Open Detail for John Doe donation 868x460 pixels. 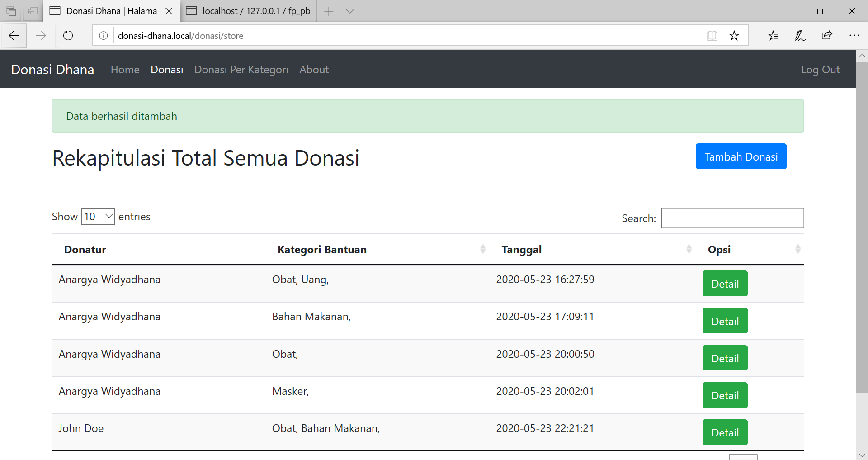click(x=725, y=432)
